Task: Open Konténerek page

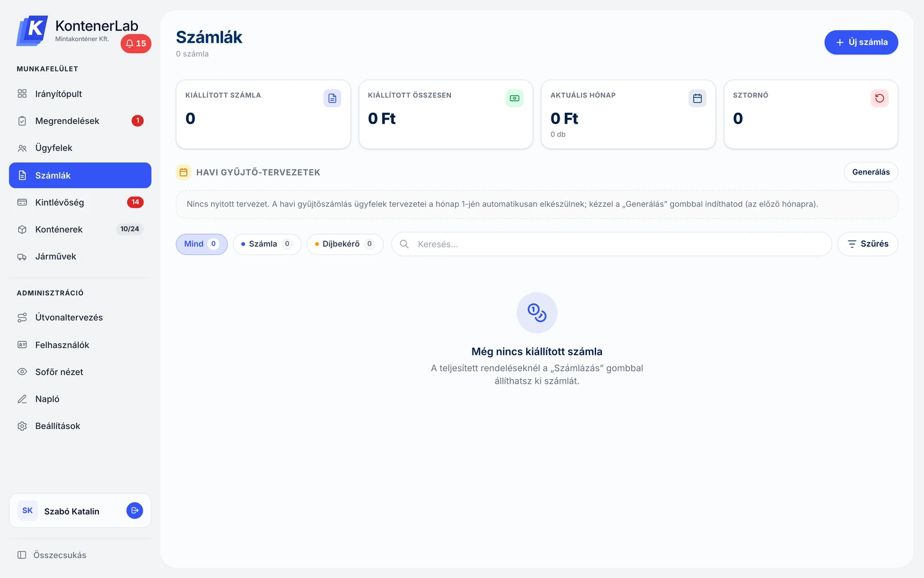Action: (x=80, y=229)
